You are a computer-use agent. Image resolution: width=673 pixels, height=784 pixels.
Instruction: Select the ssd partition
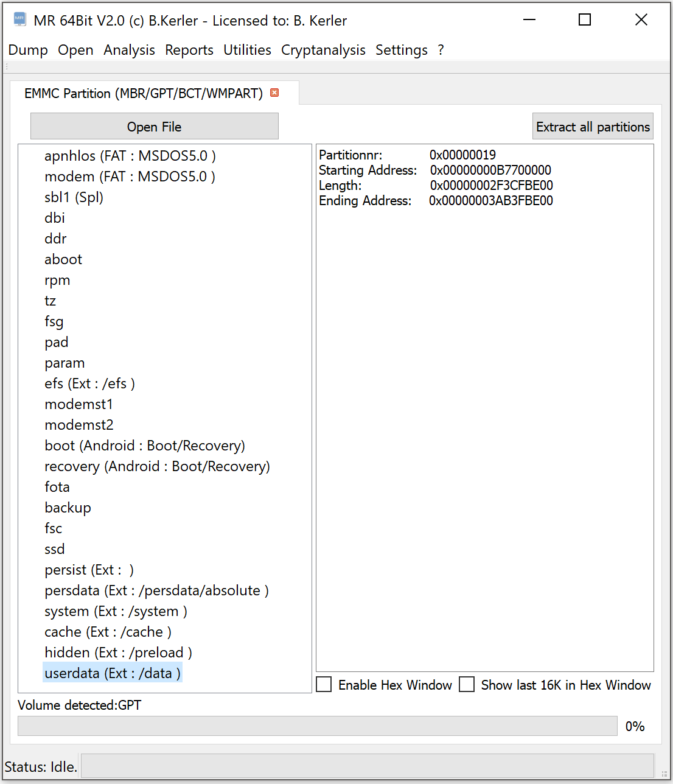point(54,549)
